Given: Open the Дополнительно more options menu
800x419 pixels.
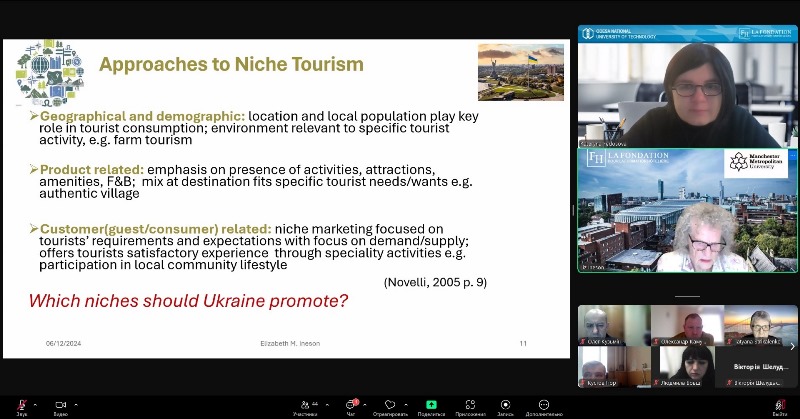Looking at the screenshot, I should 544,407.
